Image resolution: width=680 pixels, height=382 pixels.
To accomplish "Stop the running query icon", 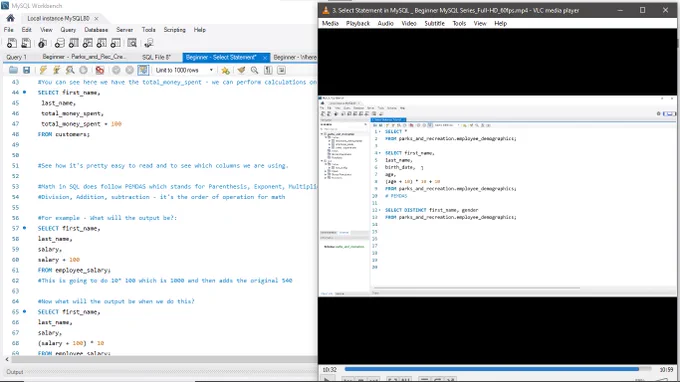I will pyautogui.click(x=83, y=70).
